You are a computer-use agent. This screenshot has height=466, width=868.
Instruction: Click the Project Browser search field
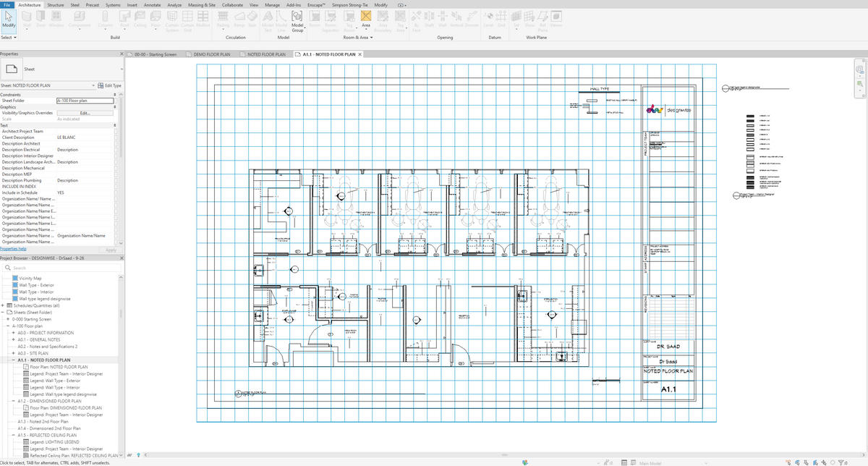tap(61, 268)
